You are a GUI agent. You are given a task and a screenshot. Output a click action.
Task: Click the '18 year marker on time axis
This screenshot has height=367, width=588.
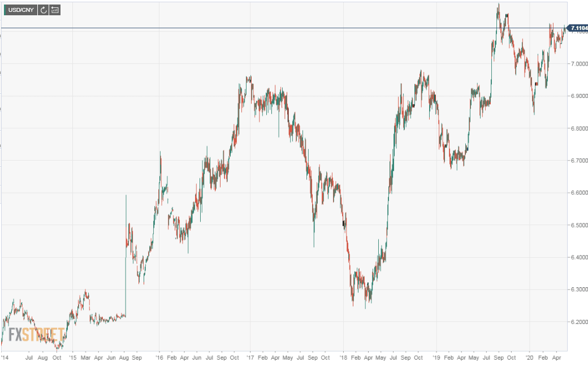(343, 358)
